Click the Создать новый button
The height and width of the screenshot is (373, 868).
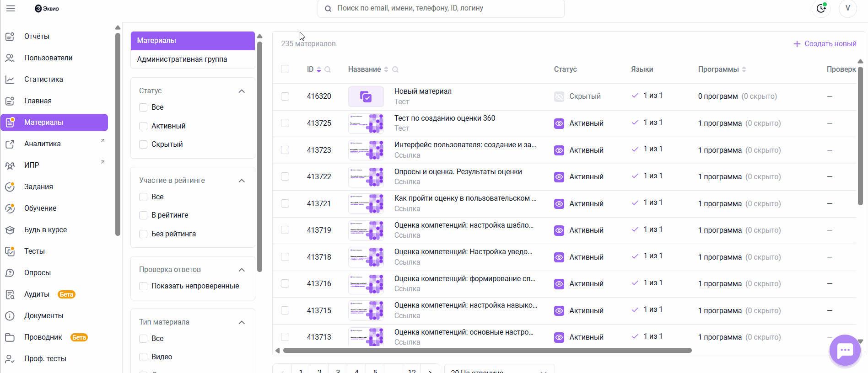pyautogui.click(x=825, y=44)
